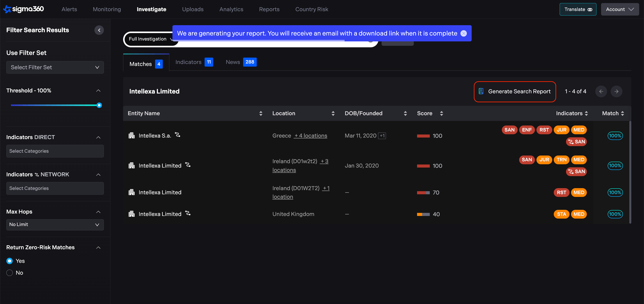Screen dimensions: 644x304
Task: Open the Country Risk menu
Action: [x=311, y=9]
